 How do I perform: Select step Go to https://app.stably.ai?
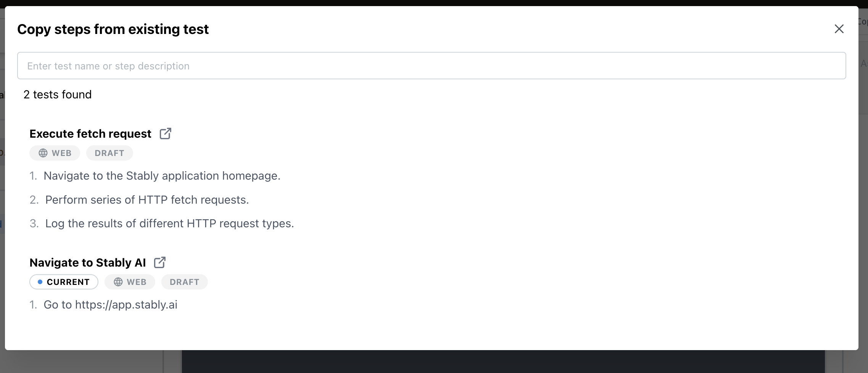110,305
